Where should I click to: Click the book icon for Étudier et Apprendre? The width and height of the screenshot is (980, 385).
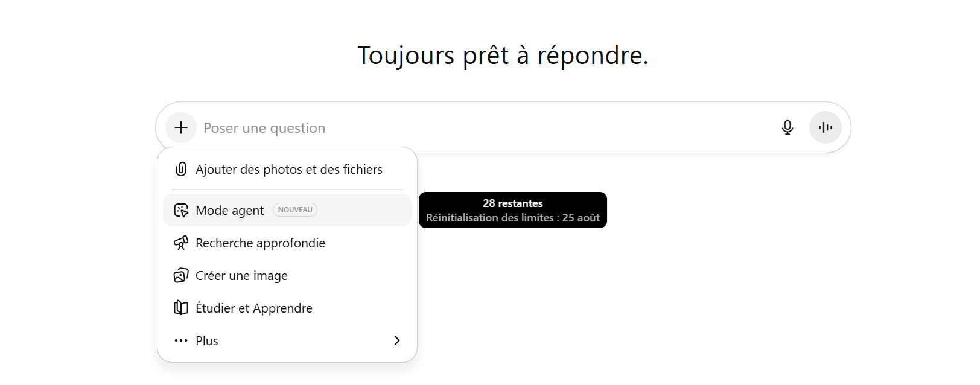click(x=181, y=308)
